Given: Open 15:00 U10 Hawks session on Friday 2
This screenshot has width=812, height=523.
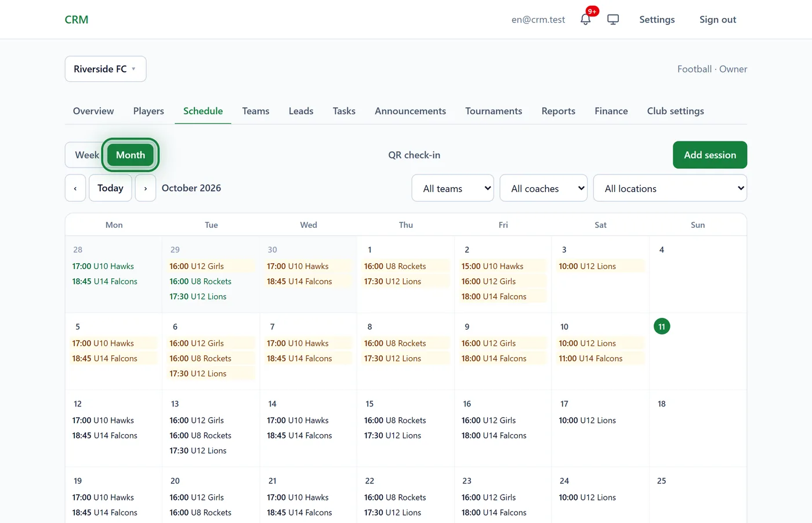Looking at the screenshot, I should 503,266.
